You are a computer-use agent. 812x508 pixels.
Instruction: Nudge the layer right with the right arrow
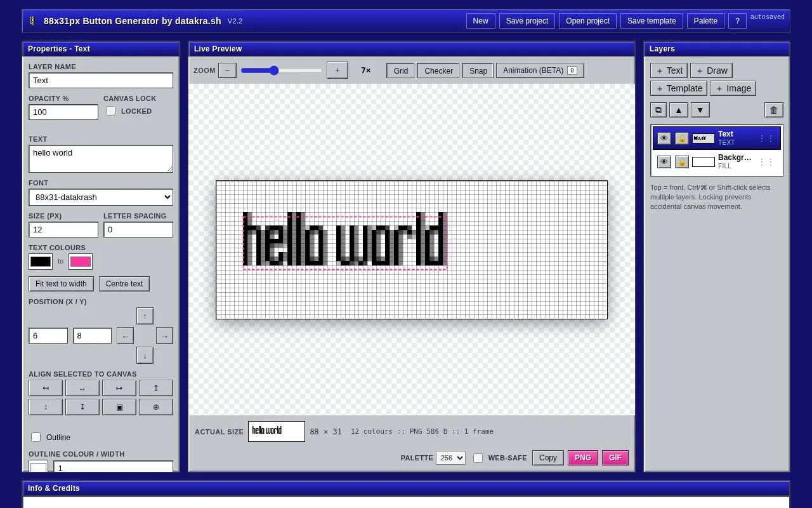tap(164, 336)
